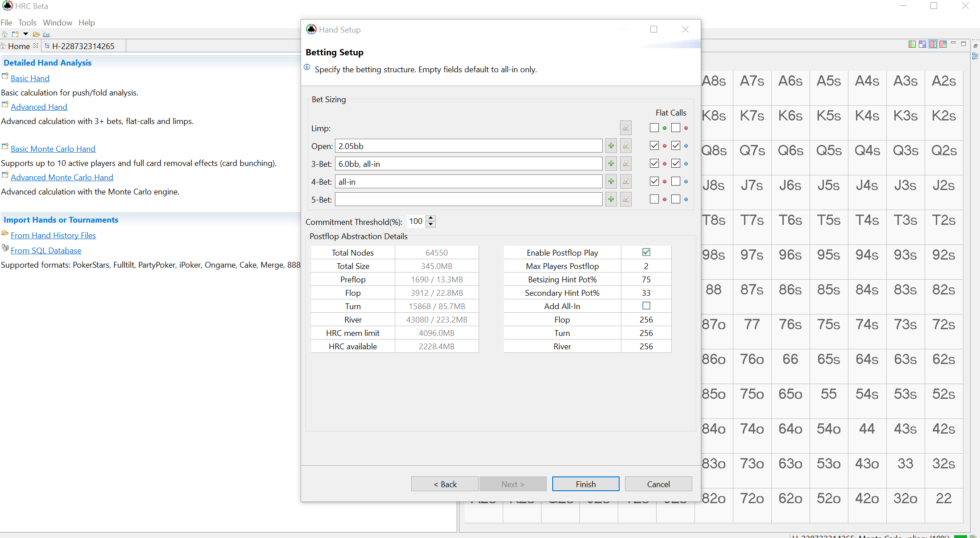Click the home icon in main toolbar
This screenshot has height=538, width=980.
(4, 34)
